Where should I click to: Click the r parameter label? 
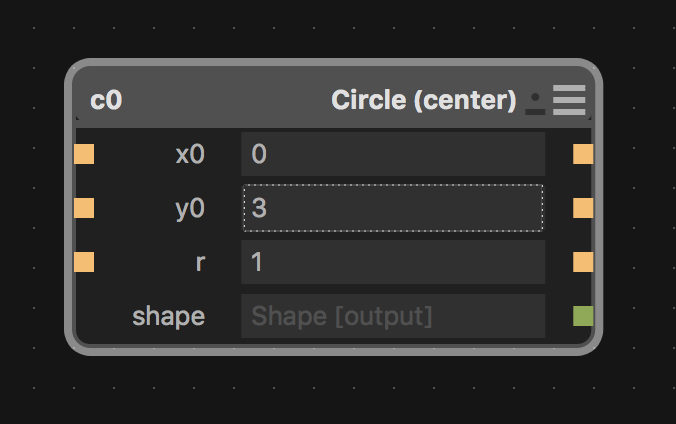tap(200, 263)
